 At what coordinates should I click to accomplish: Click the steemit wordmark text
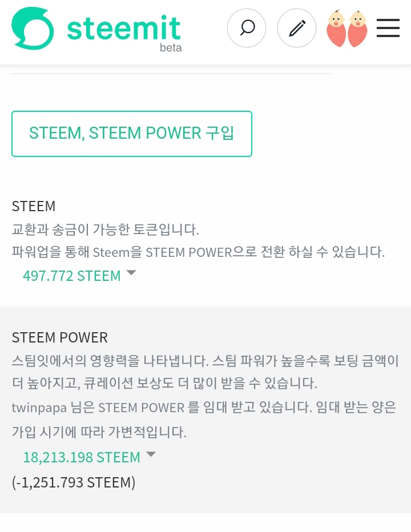pyautogui.click(x=123, y=27)
